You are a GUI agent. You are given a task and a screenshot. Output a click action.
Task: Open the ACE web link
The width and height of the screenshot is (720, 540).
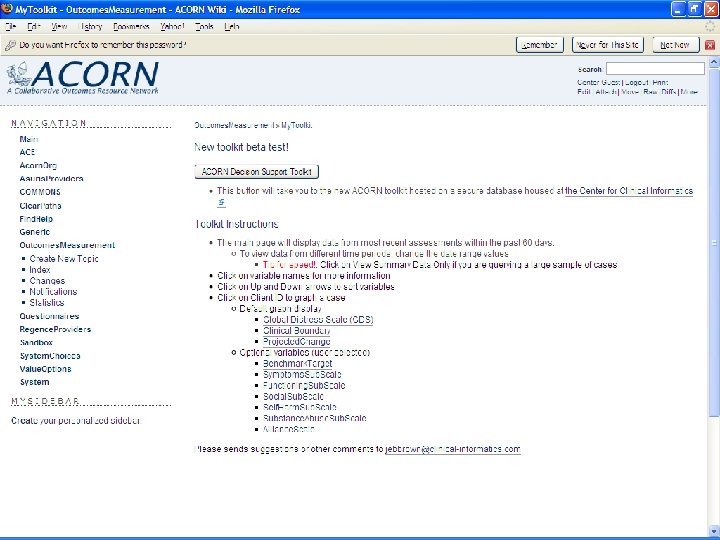[27, 152]
